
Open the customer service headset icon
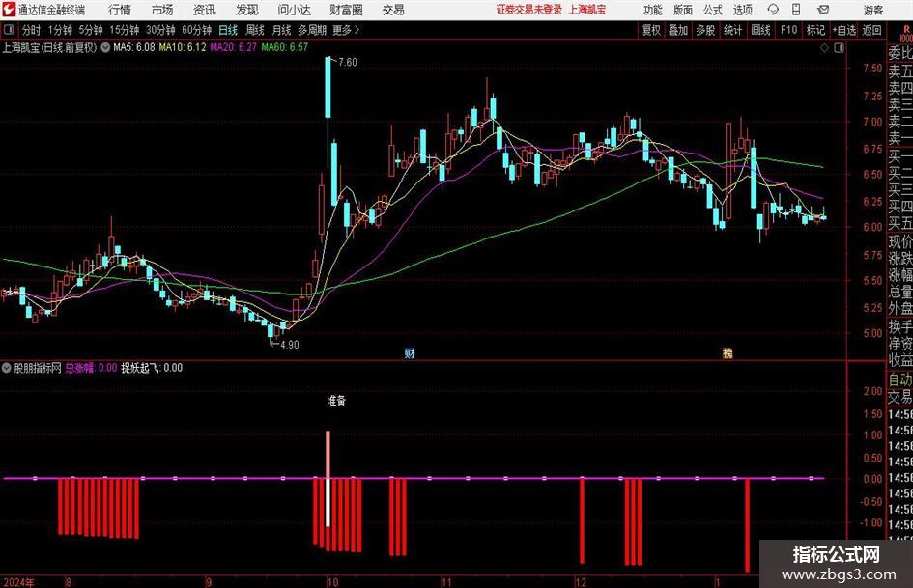773,10
